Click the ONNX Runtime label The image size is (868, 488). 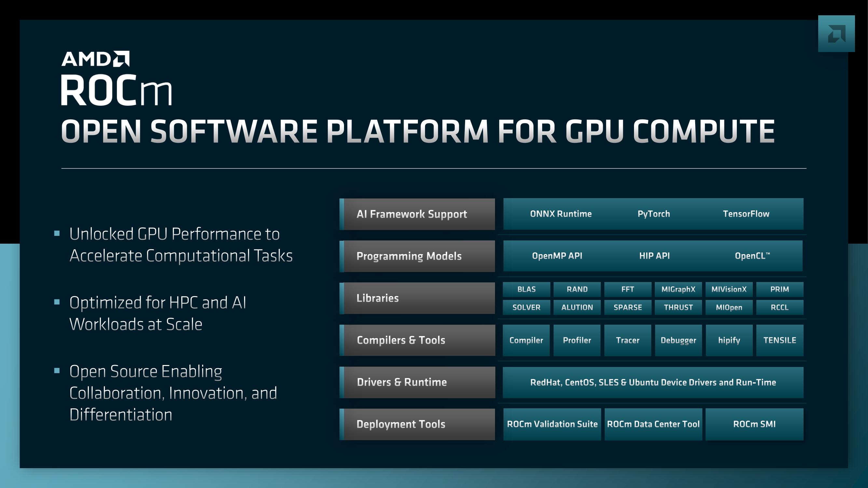(x=561, y=214)
